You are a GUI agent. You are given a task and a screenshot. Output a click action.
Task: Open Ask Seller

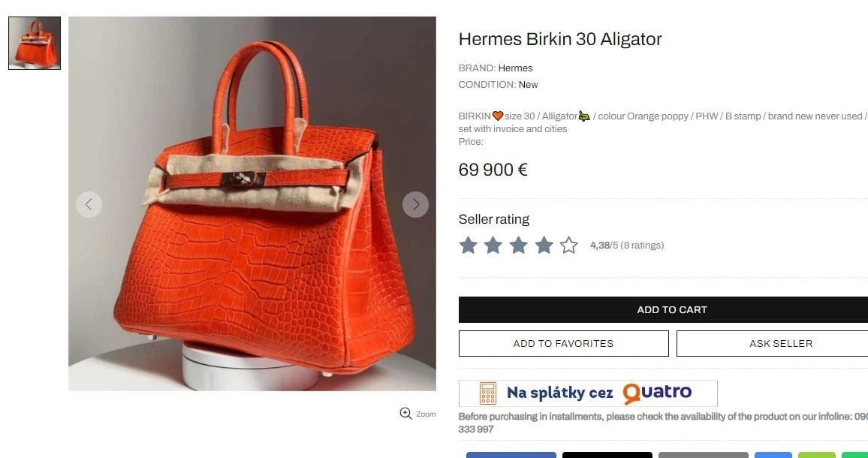772,343
